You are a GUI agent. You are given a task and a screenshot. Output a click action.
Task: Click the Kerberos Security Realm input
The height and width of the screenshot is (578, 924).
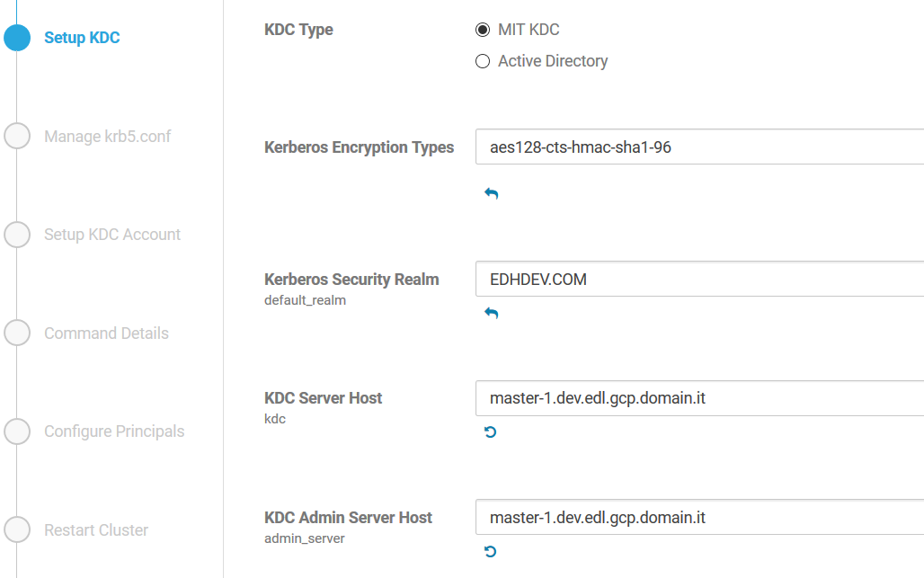tap(699, 279)
